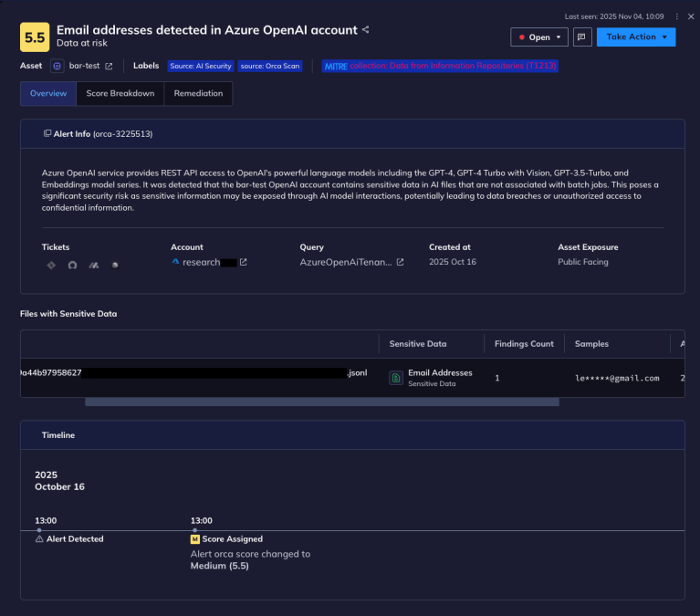Click the second ticket integration icon under Tickets
Image resolution: width=700 pixels, height=616 pixels.
72,265
